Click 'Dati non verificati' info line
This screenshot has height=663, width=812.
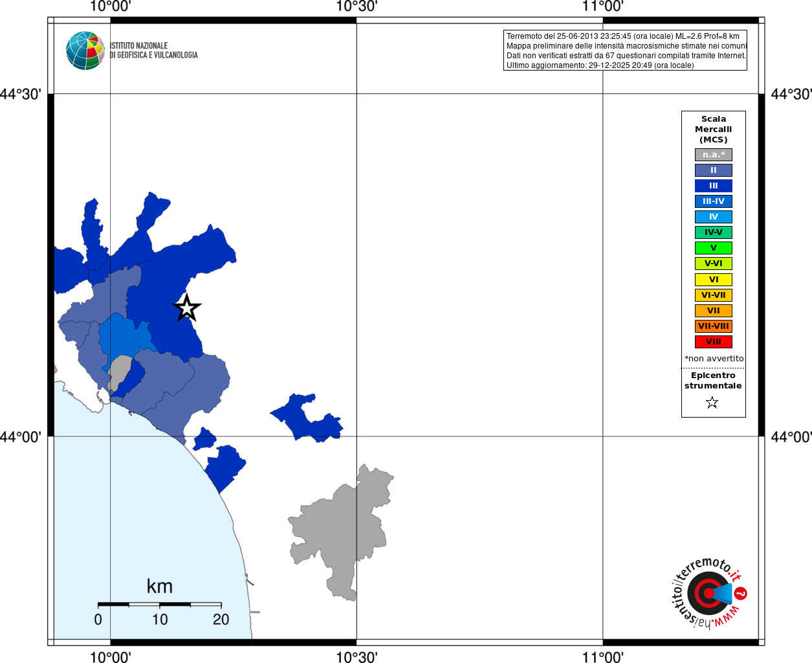click(626, 56)
